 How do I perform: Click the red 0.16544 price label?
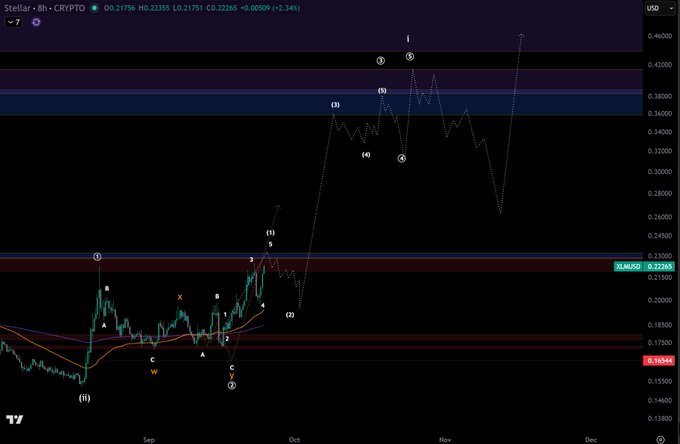[x=659, y=360]
